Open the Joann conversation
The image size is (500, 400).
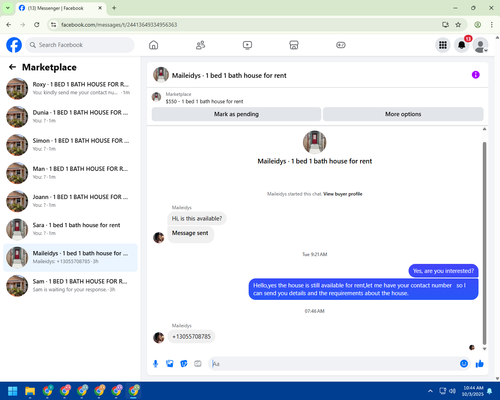coord(70,201)
